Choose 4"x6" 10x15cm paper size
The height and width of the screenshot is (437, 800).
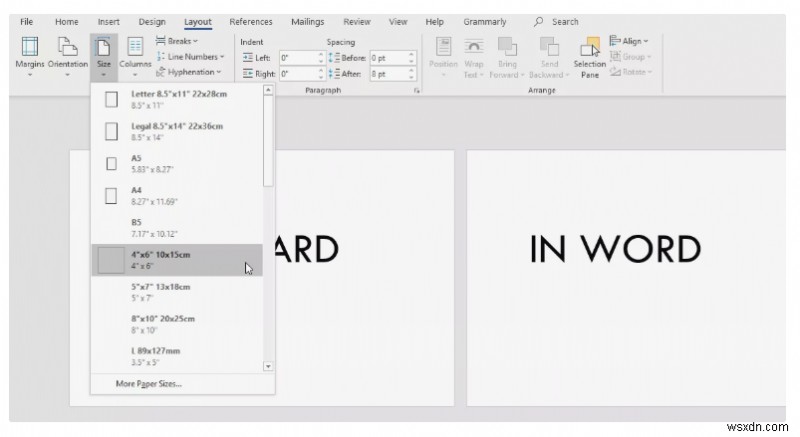pos(177,260)
